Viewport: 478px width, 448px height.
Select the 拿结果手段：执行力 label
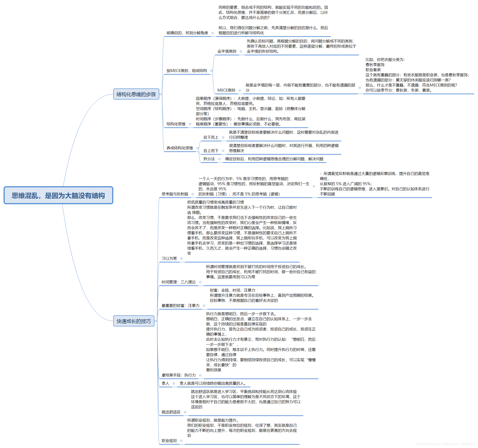tap(178, 375)
